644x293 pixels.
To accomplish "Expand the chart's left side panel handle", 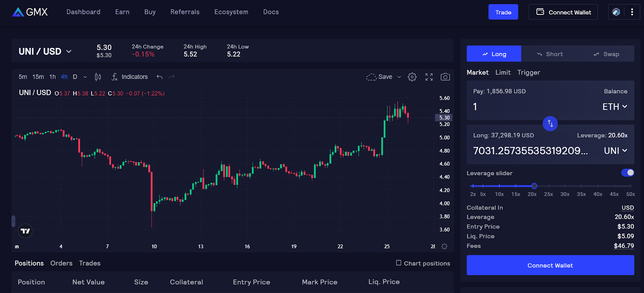I will [x=13, y=221].
